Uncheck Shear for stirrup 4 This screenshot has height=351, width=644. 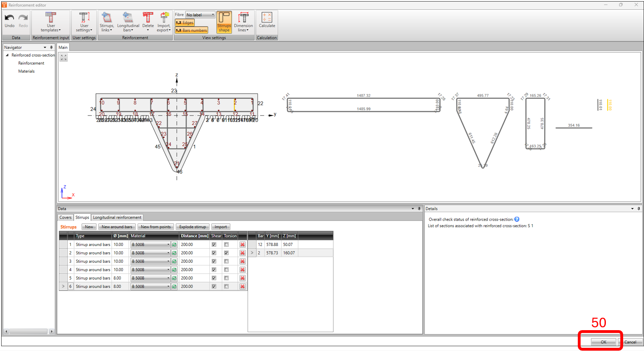pos(214,270)
